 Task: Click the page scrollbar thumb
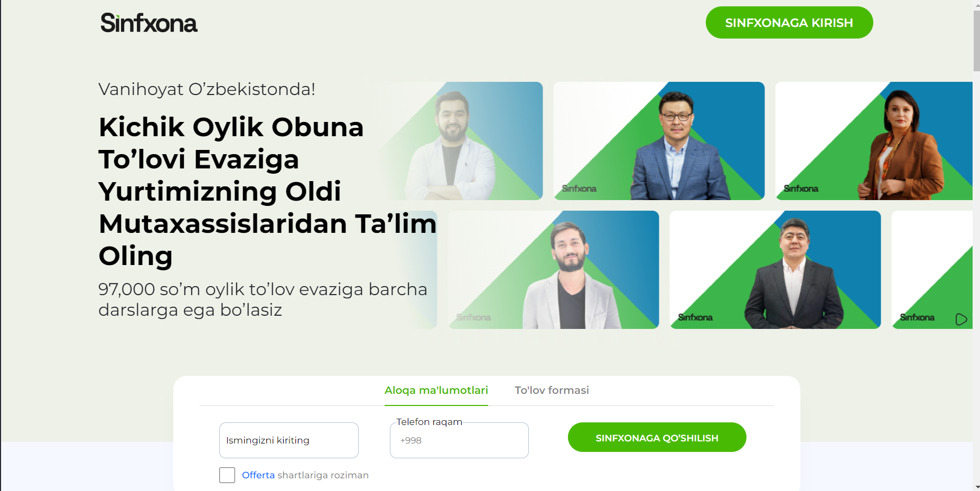(x=976, y=40)
